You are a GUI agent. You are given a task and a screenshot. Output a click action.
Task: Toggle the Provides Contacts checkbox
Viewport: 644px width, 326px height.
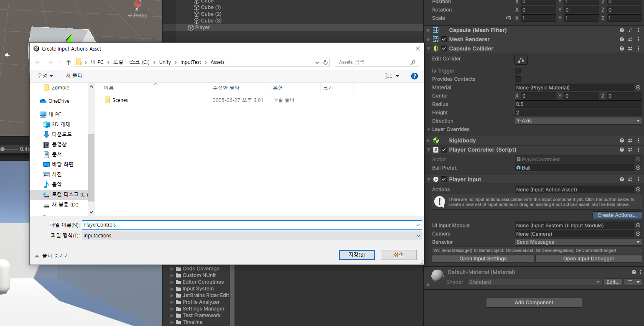(x=518, y=79)
